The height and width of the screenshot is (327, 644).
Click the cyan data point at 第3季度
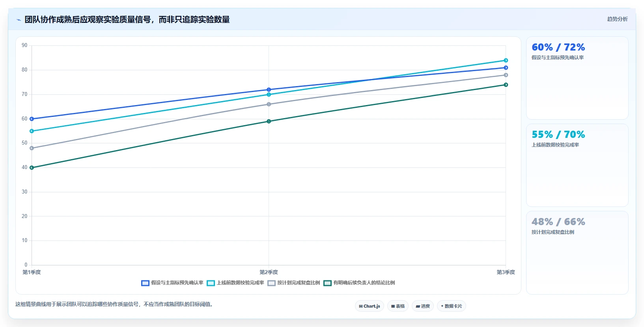tap(506, 60)
